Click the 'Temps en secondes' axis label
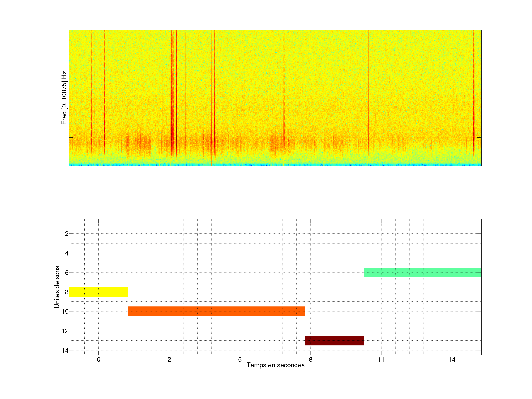Screen dimensions: 532x399 point(275,365)
